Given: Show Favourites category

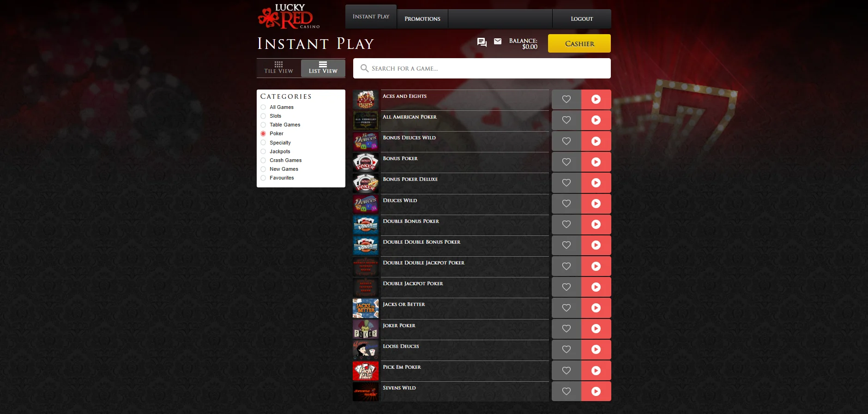Looking at the screenshot, I should pyautogui.click(x=263, y=178).
